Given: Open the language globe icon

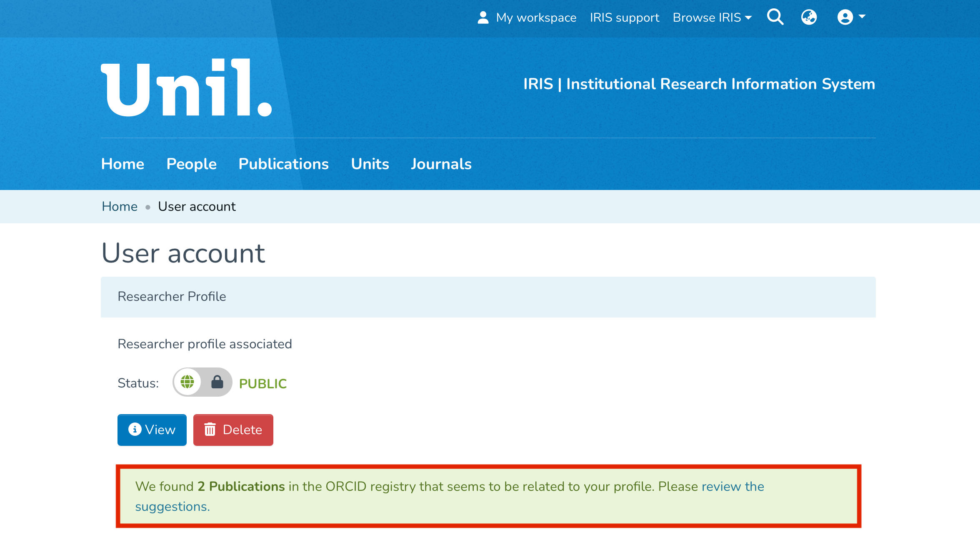Looking at the screenshot, I should [x=809, y=17].
